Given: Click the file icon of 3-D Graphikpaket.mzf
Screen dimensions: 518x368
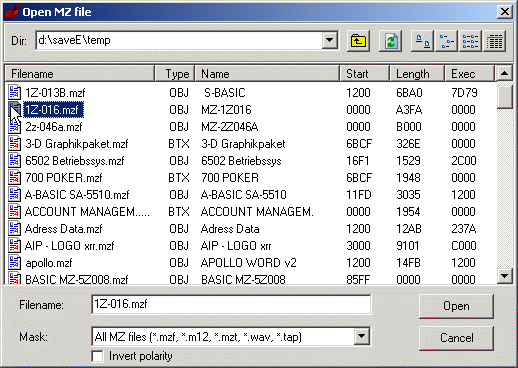Looking at the screenshot, I should pyautogui.click(x=14, y=144).
